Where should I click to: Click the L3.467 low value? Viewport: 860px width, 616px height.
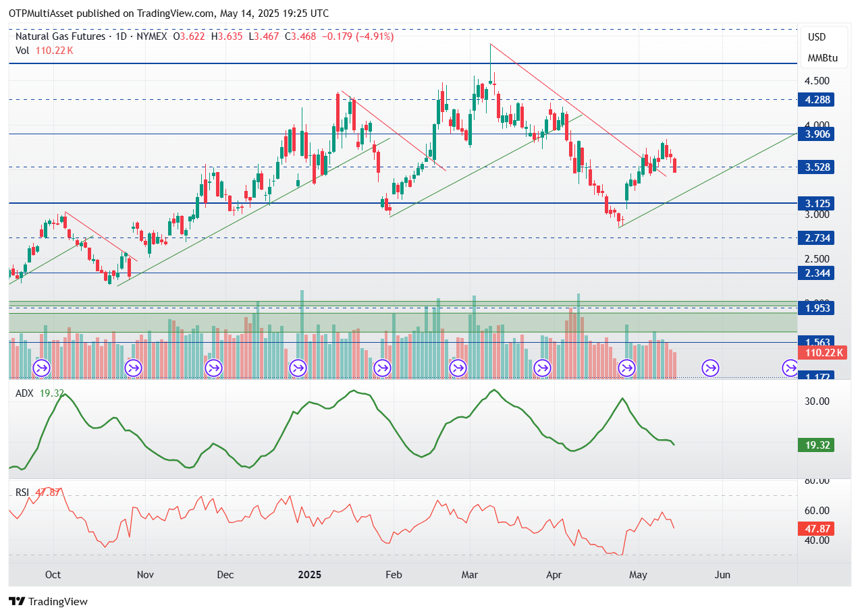point(265,36)
